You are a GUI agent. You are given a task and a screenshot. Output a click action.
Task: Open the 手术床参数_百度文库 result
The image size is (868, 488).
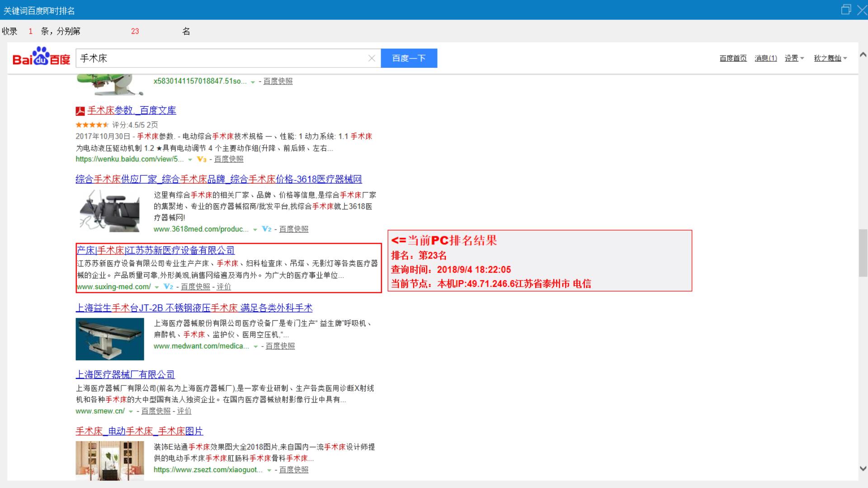pyautogui.click(x=132, y=110)
